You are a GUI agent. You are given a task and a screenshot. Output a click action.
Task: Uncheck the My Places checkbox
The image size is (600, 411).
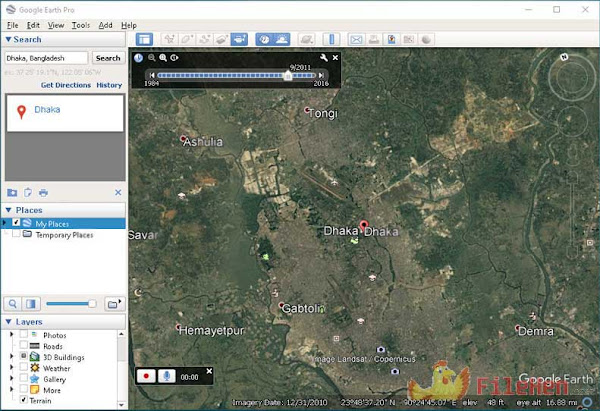[x=16, y=223]
